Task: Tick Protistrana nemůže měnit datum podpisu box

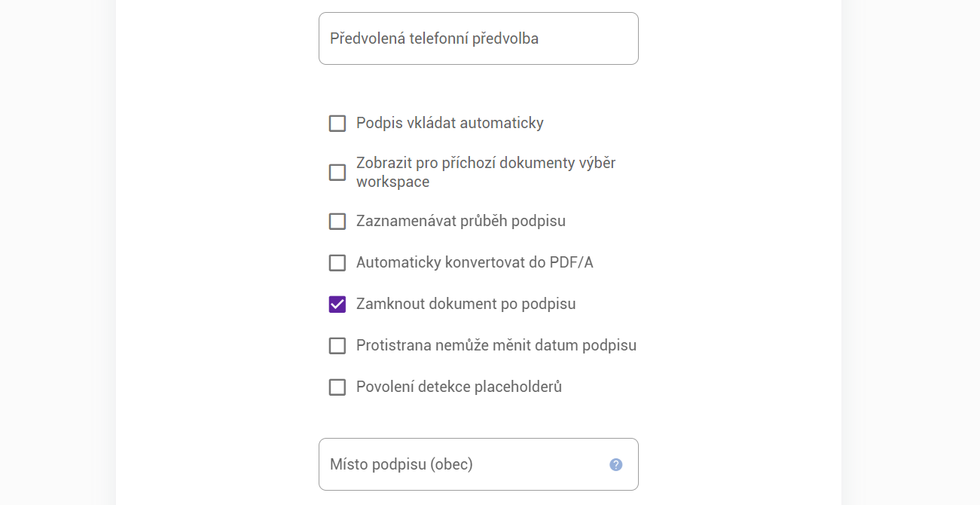Action: 337,346
